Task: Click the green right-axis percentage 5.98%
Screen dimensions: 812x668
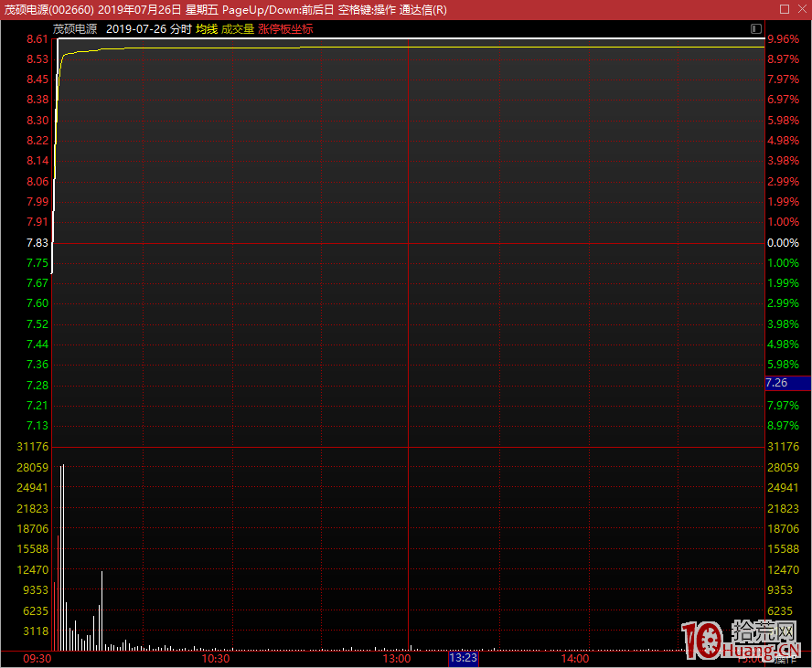Action: click(x=783, y=365)
